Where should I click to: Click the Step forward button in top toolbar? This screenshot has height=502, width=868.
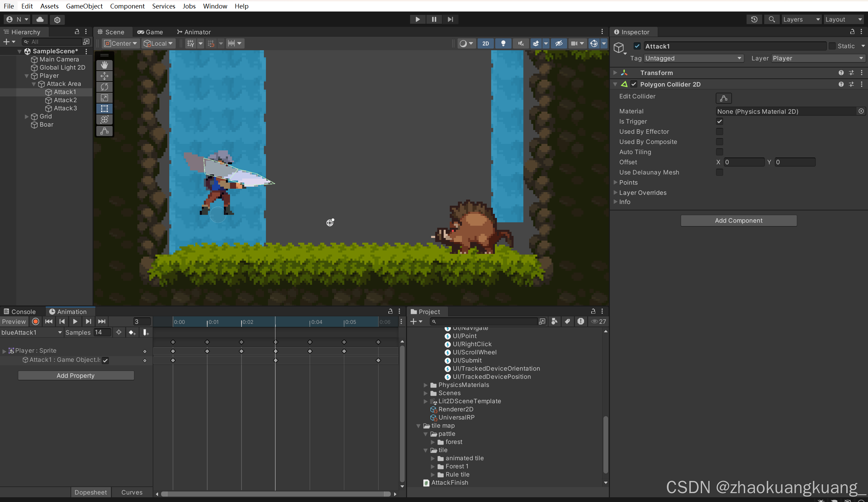450,19
